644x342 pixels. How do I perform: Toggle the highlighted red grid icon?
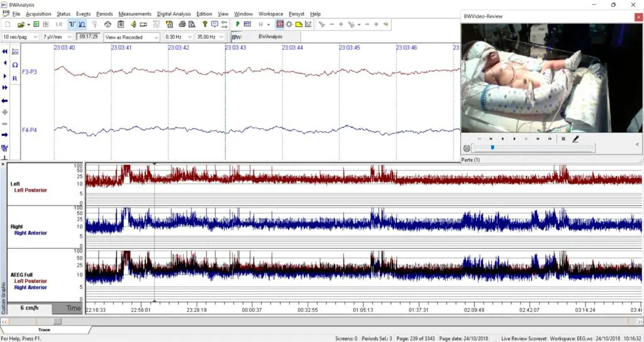(280, 25)
